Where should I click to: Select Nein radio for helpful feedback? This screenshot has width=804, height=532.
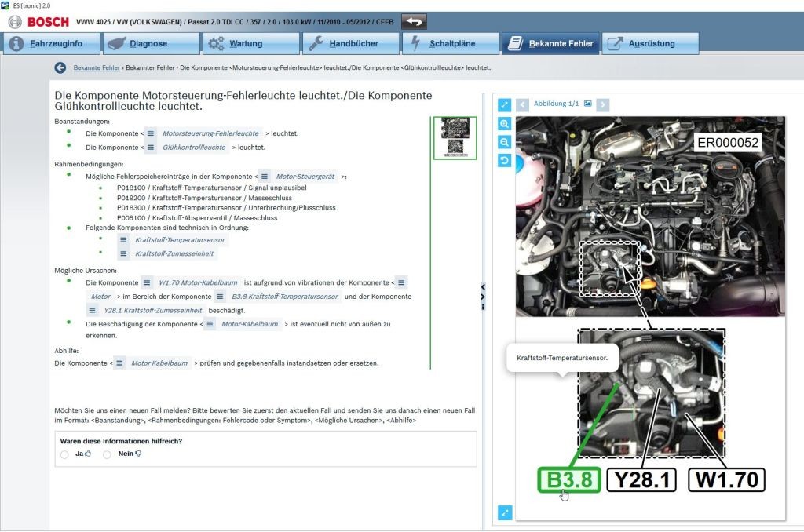click(107, 454)
